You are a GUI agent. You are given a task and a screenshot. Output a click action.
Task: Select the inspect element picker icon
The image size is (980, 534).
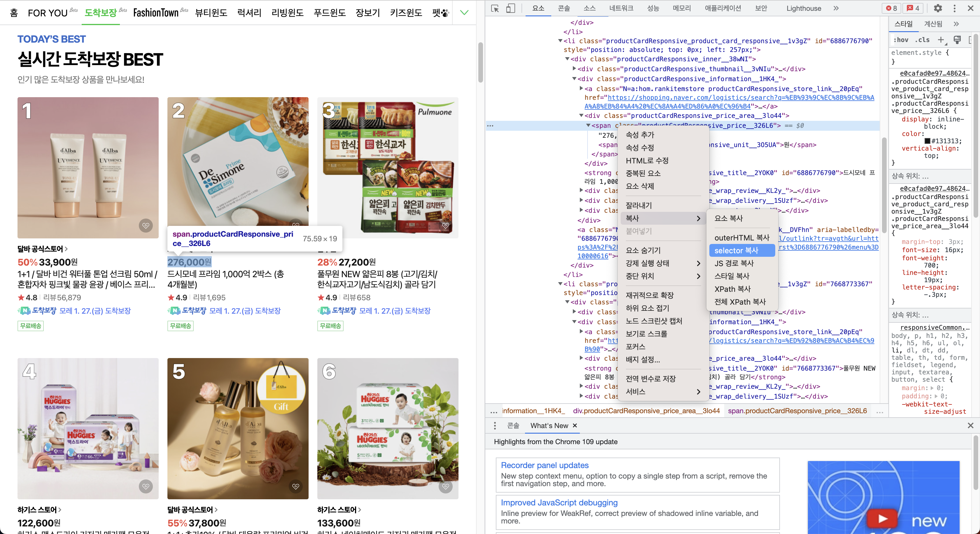pos(495,8)
